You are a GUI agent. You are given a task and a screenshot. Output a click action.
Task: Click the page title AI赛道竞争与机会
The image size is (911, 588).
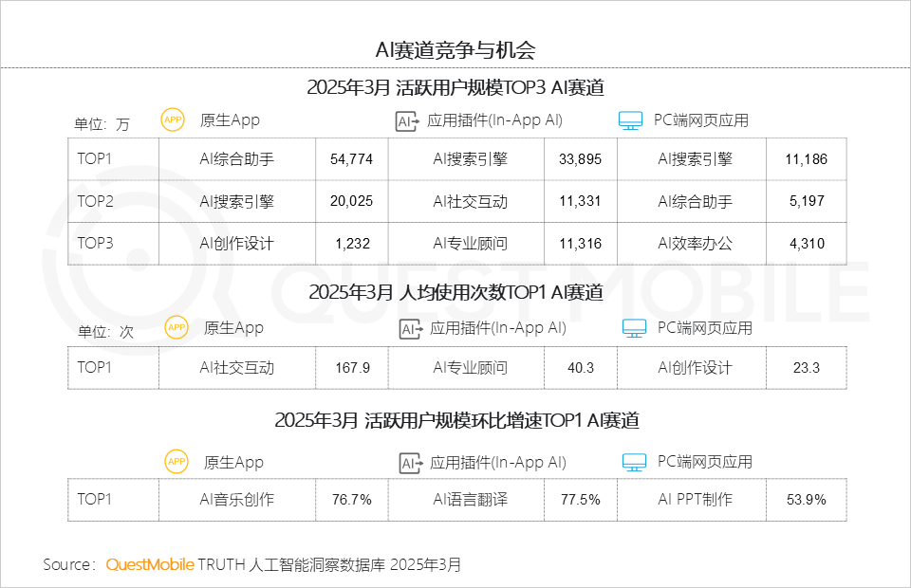(x=455, y=42)
